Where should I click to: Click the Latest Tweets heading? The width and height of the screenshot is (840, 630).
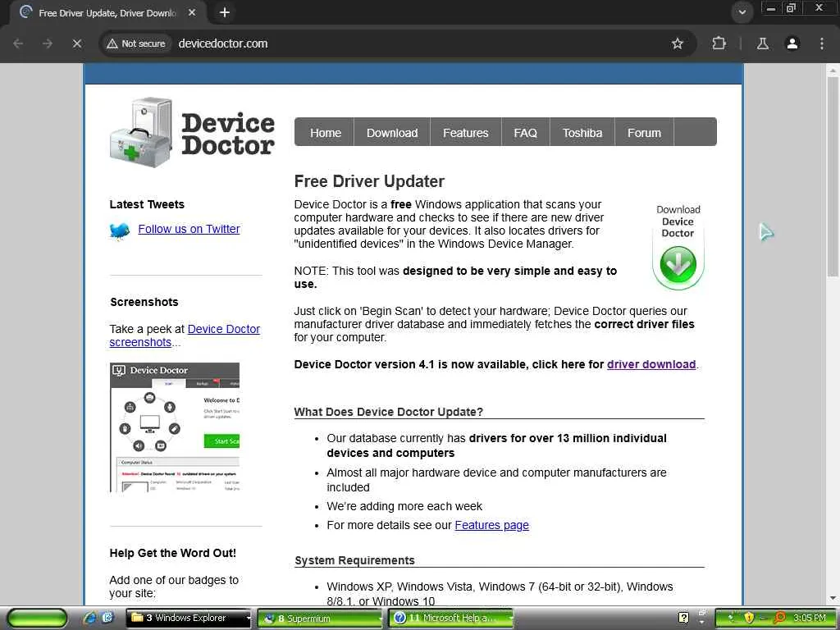click(x=147, y=204)
